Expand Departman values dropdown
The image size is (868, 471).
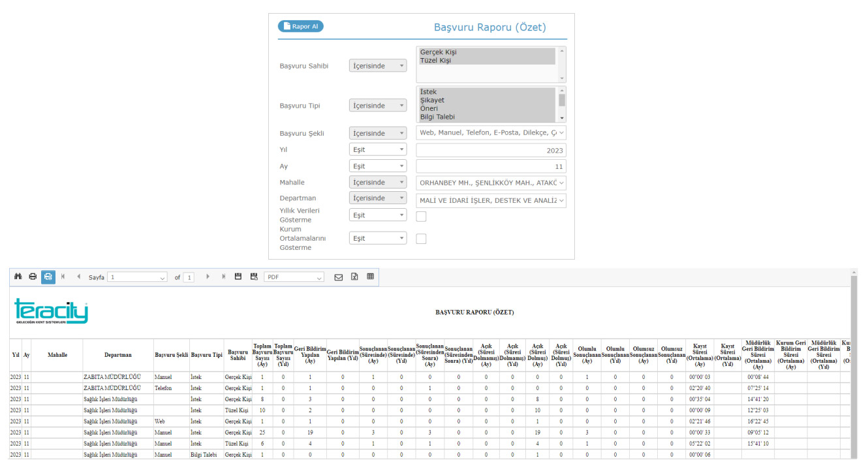pos(491,200)
